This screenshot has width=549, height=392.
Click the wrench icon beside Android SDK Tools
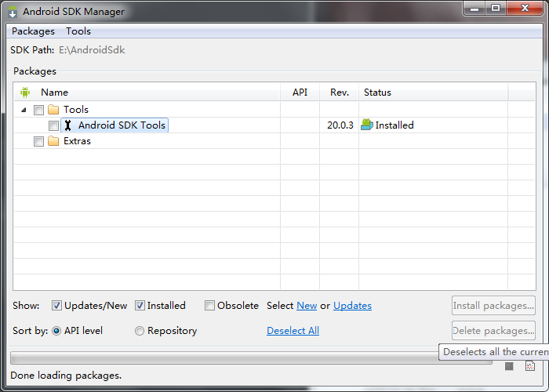(68, 125)
